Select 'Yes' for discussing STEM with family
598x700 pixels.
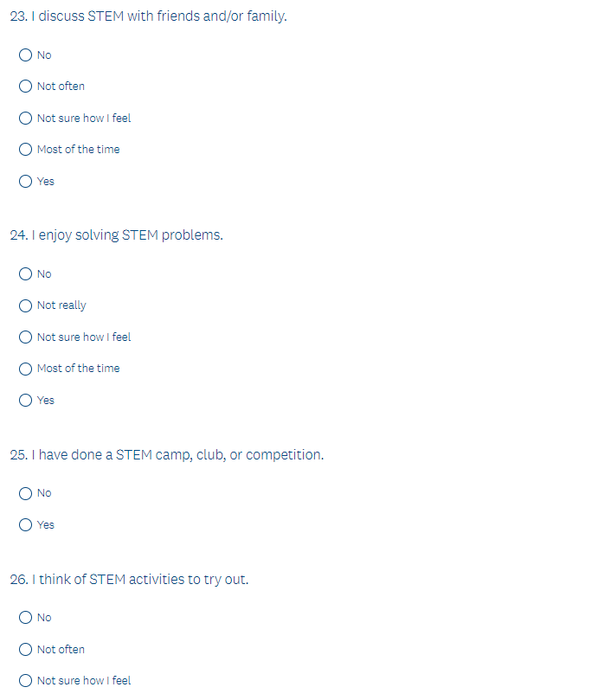(26, 182)
